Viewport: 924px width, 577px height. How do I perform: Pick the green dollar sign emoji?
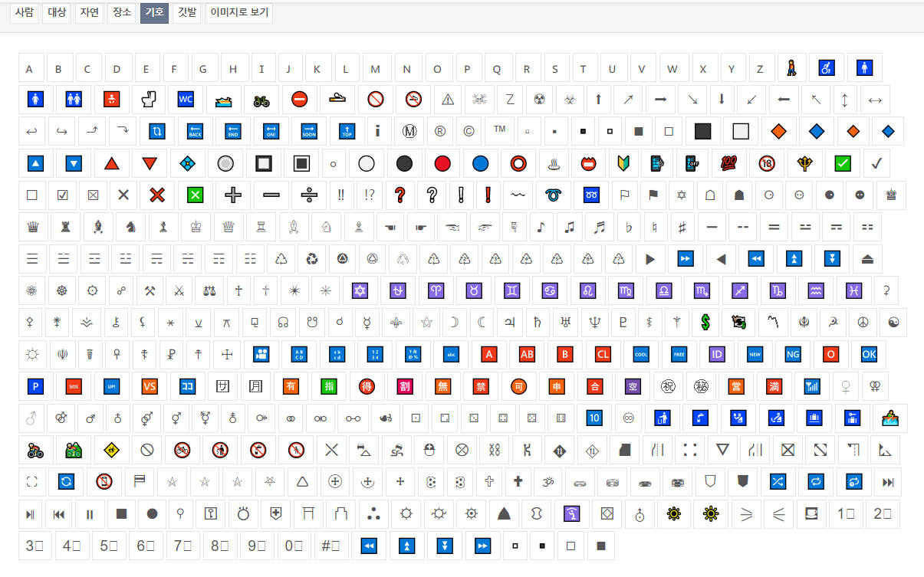point(705,322)
